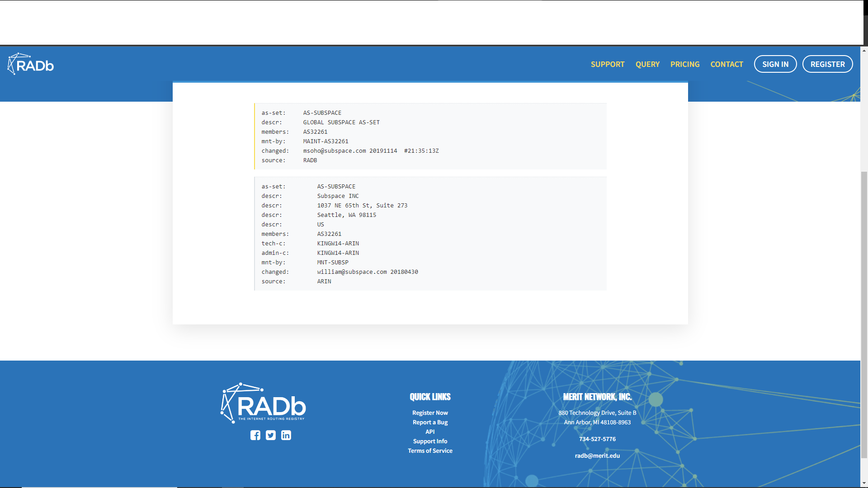The width and height of the screenshot is (868, 488).
Task: Open the Facebook social icon
Action: [255, 435]
